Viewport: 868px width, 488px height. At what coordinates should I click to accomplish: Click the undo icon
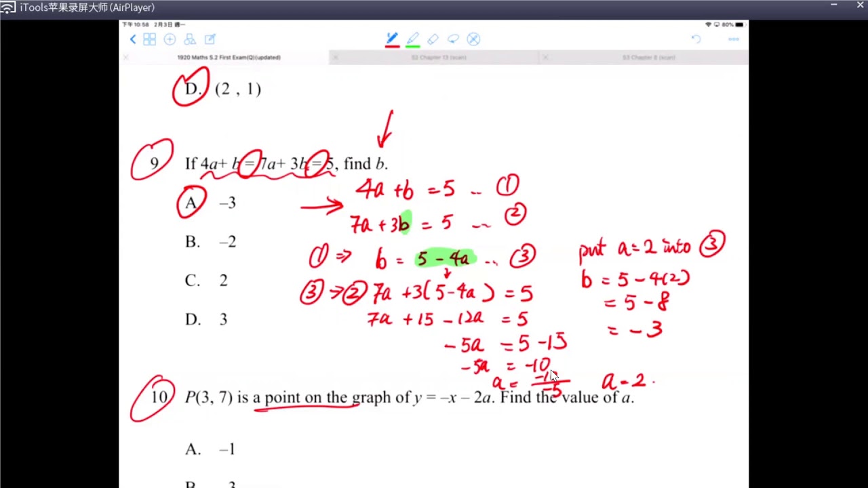click(x=696, y=39)
